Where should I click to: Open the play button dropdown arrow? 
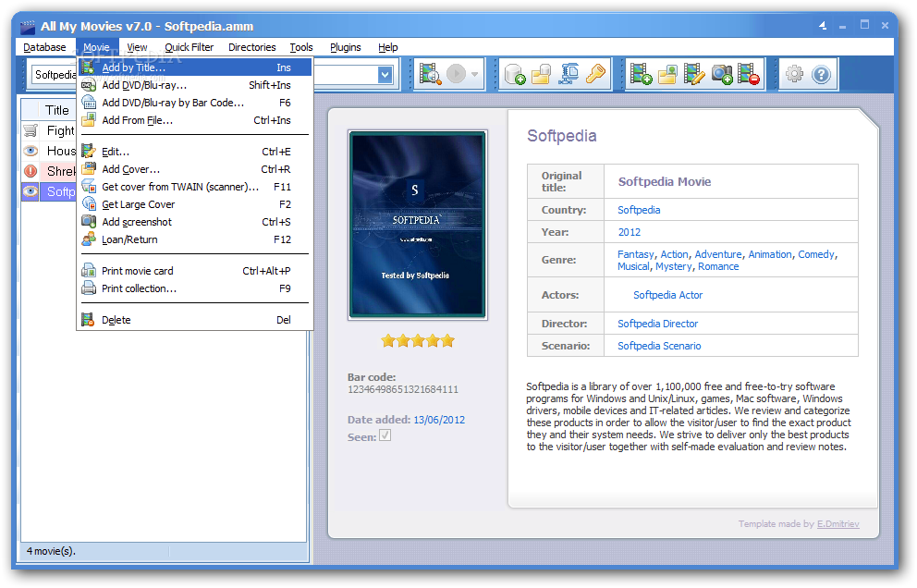[x=474, y=74]
